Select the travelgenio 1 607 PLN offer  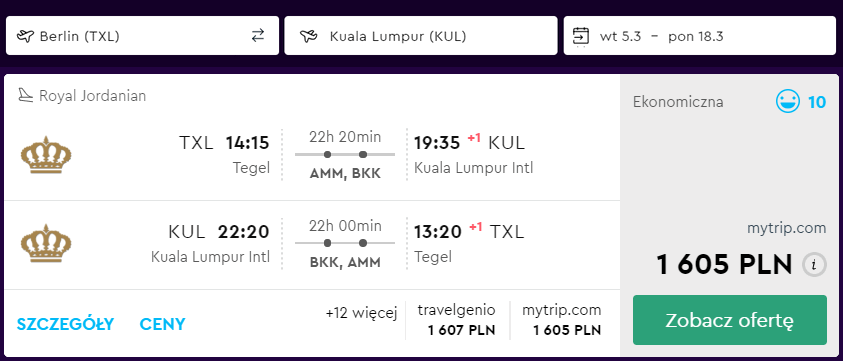click(x=456, y=320)
